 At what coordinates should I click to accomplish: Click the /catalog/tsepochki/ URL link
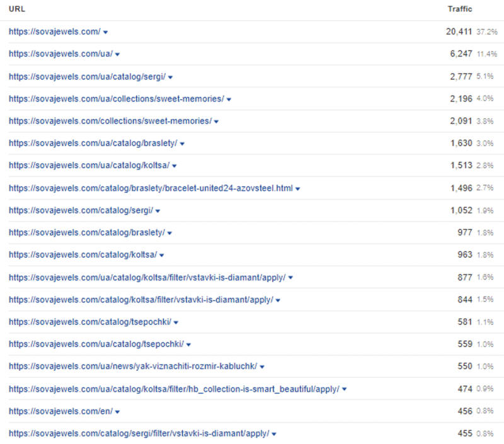[89, 322]
